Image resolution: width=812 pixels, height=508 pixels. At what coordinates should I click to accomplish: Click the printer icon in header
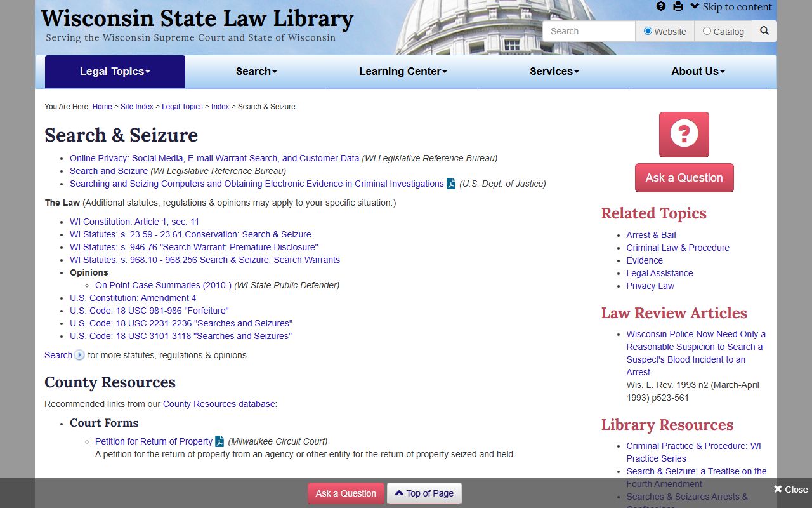pyautogui.click(x=678, y=6)
